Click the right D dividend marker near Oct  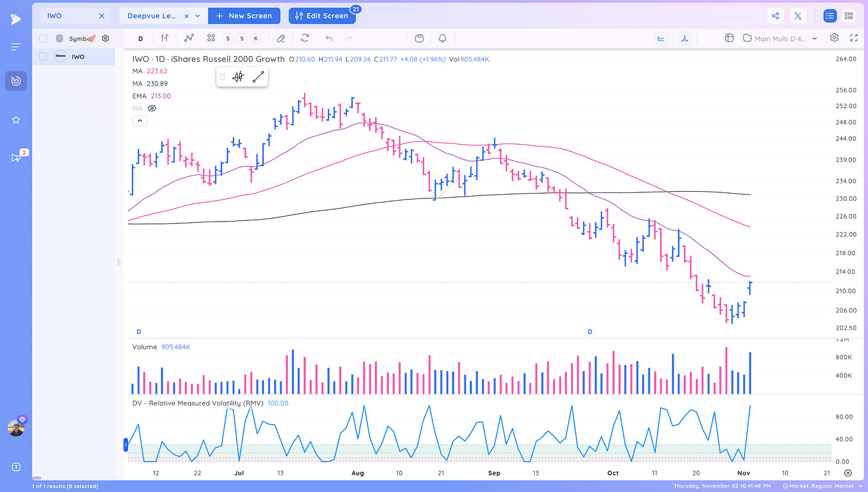(x=590, y=331)
